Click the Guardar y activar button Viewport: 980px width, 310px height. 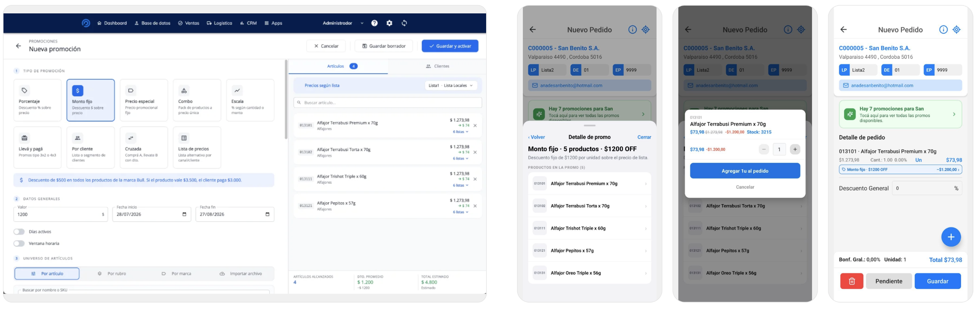point(450,46)
